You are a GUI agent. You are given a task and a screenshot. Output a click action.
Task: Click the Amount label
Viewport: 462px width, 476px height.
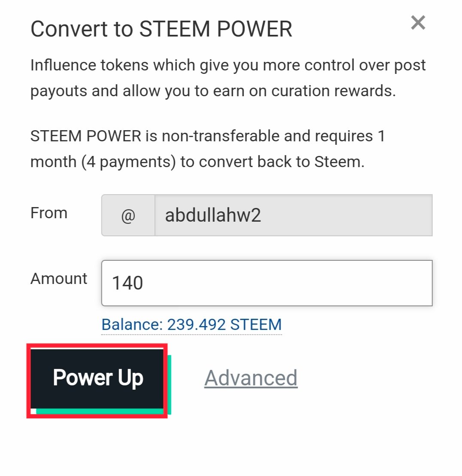(59, 278)
